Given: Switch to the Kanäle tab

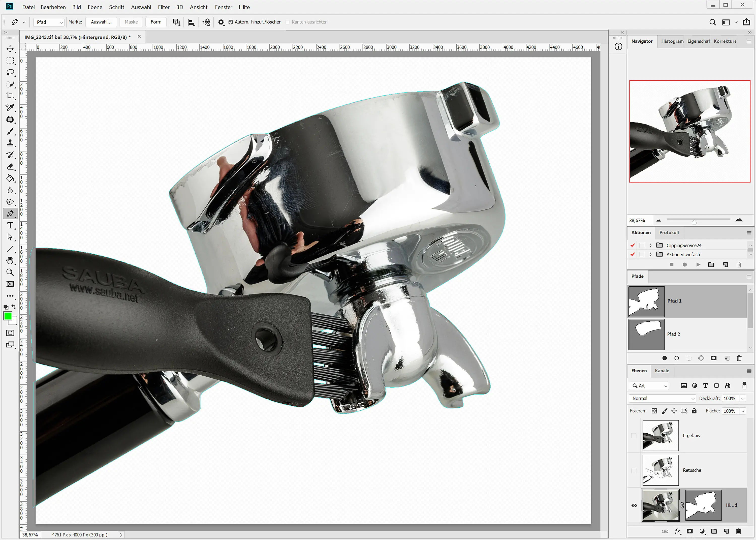Looking at the screenshot, I should tap(661, 370).
